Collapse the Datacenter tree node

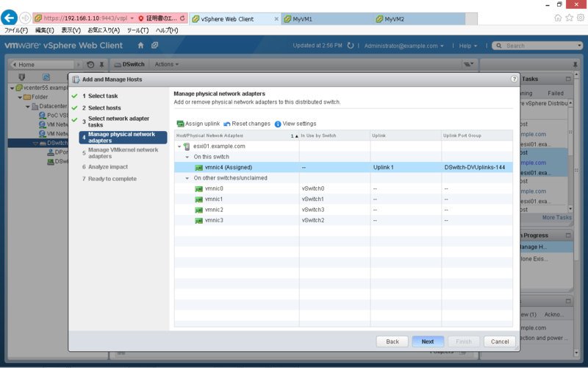tap(28, 107)
